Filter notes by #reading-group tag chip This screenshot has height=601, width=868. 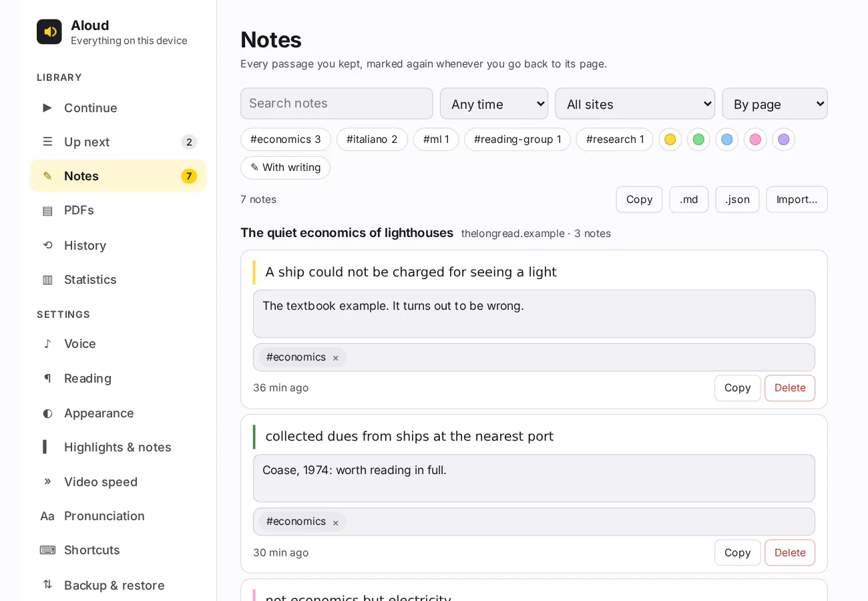point(517,139)
